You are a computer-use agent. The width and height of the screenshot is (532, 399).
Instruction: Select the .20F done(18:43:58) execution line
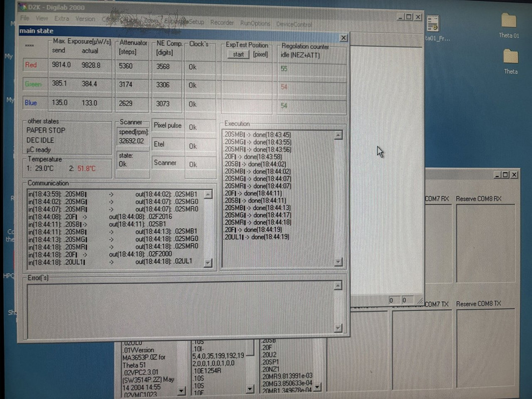tap(252, 157)
